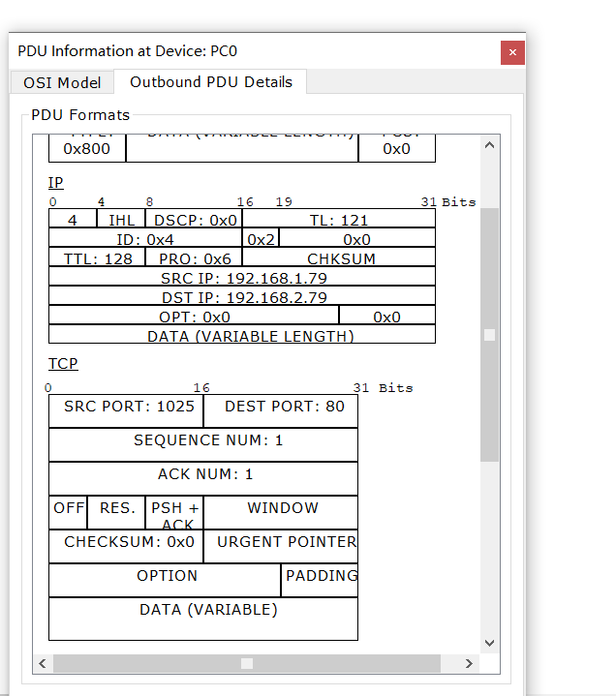616x696 pixels.
Task: Click the SEQUENCE NUM: 1 field
Action: [x=203, y=445]
